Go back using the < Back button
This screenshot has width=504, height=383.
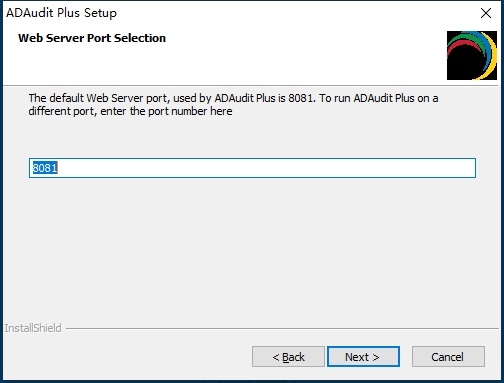[288, 357]
